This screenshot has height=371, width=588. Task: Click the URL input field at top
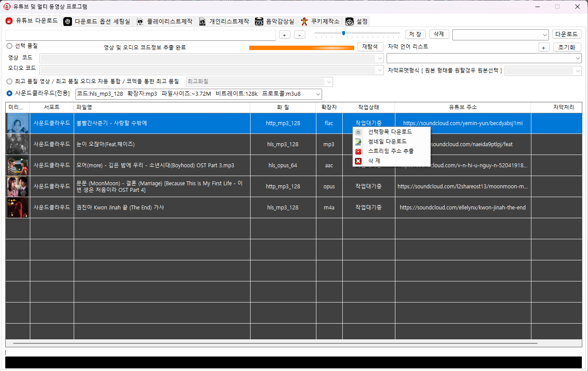click(140, 35)
